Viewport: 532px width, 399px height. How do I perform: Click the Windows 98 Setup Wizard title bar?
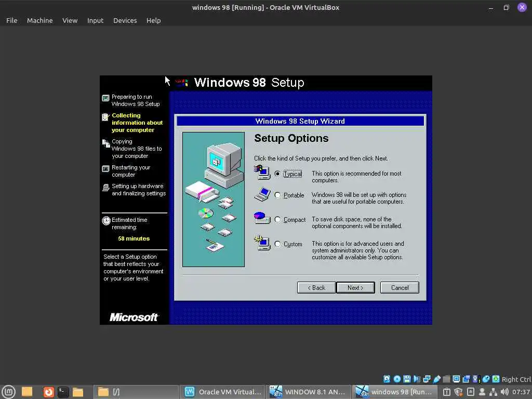[x=300, y=121]
